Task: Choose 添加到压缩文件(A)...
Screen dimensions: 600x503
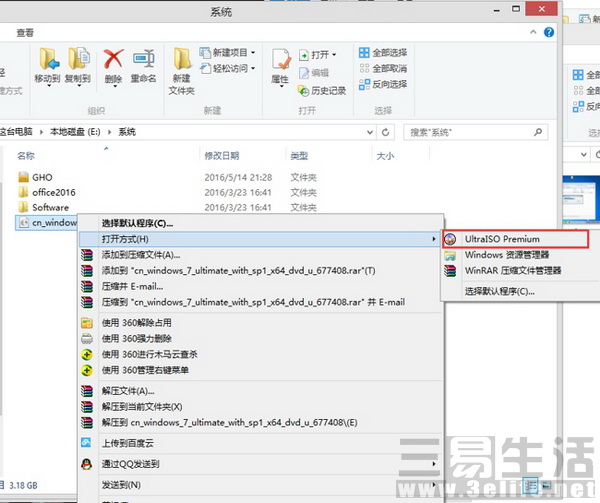Action: (x=260, y=255)
